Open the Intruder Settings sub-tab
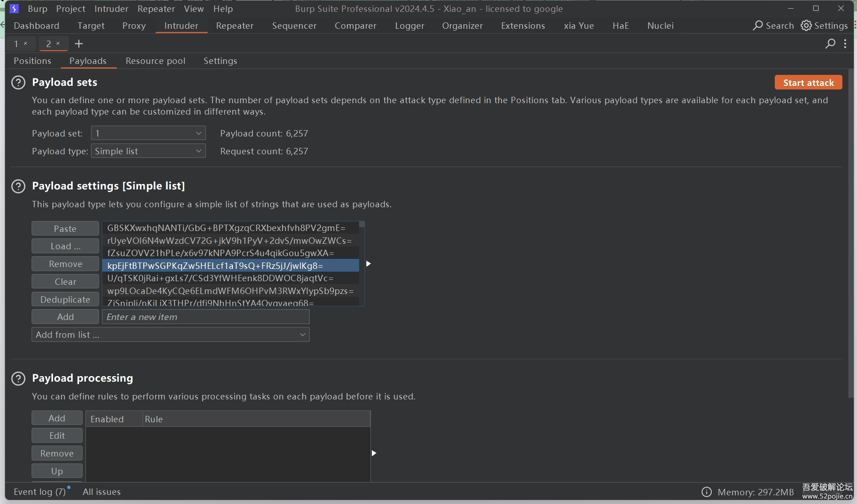This screenshot has width=857, height=504. coord(220,61)
